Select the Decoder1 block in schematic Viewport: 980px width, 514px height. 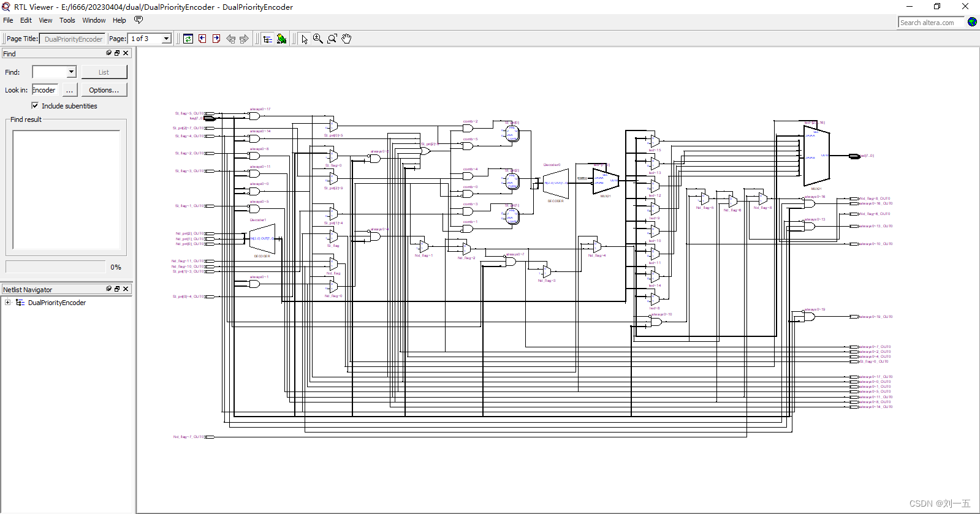(x=262, y=239)
